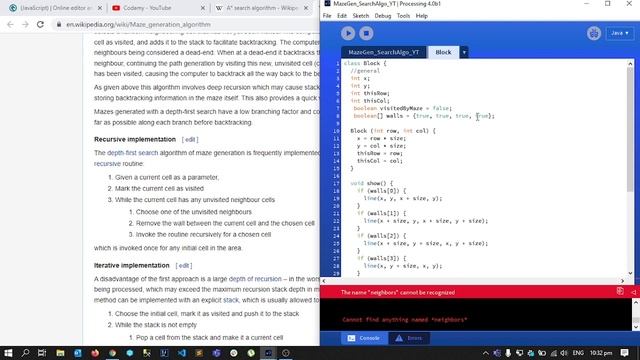The image size is (640, 360).
Task: Select the Block tab
Action: (x=443, y=52)
